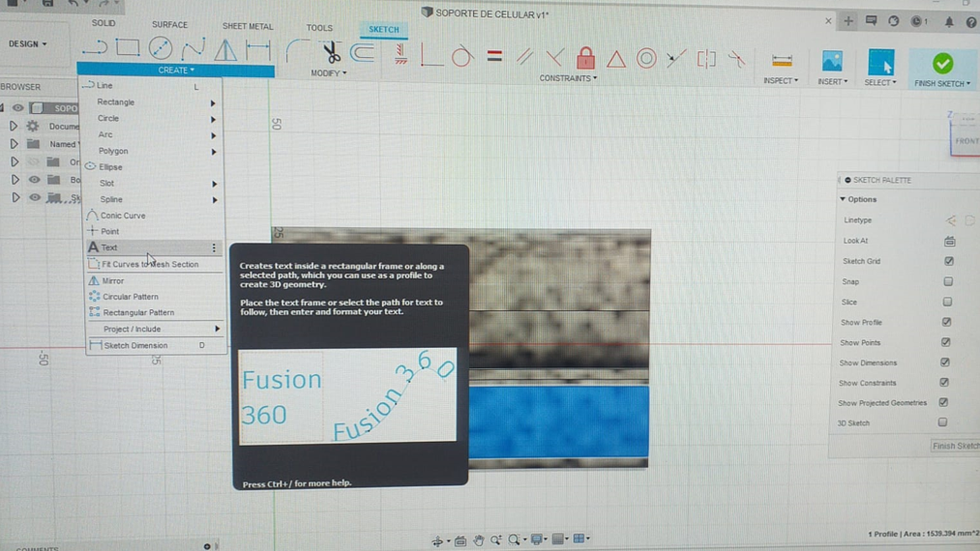The width and height of the screenshot is (980, 551).
Task: Apply the Concentric constraint icon
Action: 646,59
